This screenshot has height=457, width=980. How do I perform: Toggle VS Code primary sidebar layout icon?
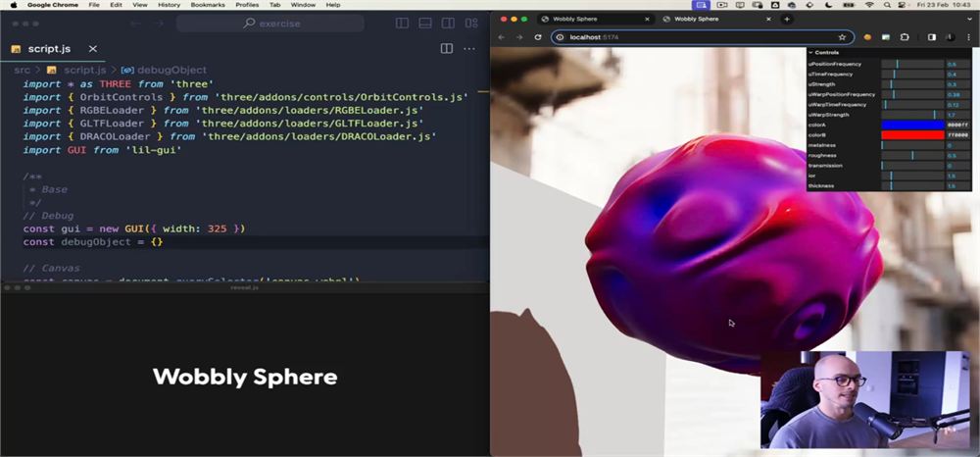pos(403,24)
